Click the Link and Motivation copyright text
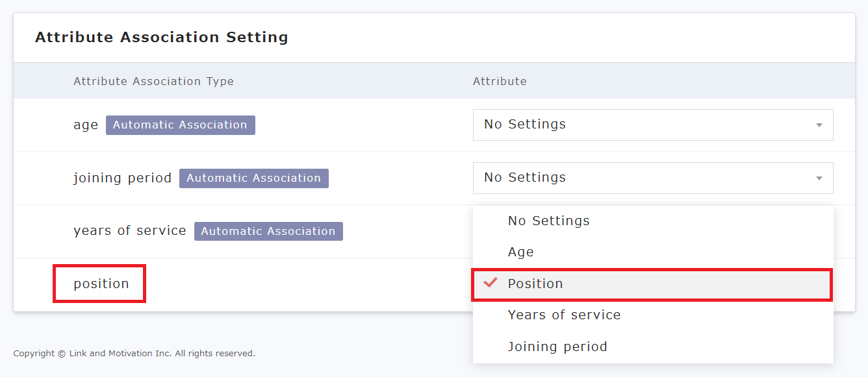868x377 pixels. tap(134, 354)
